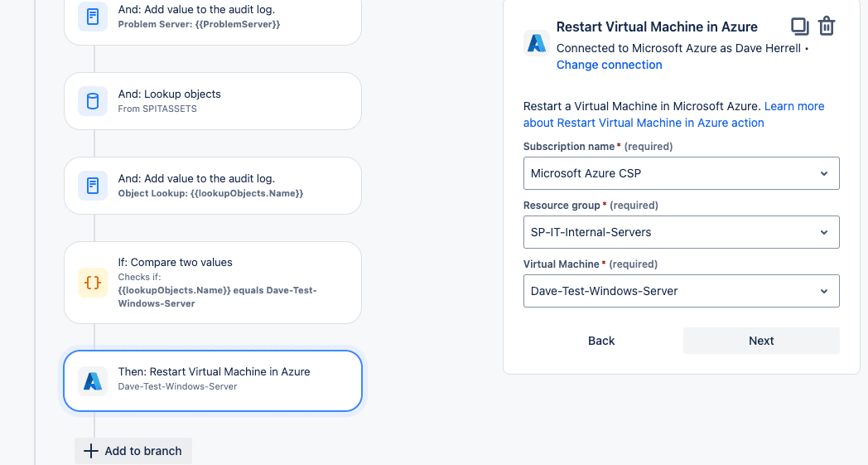Click the 'Checks if:' text
This screenshot has height=465, width=868.
click(x=139, y=277)
